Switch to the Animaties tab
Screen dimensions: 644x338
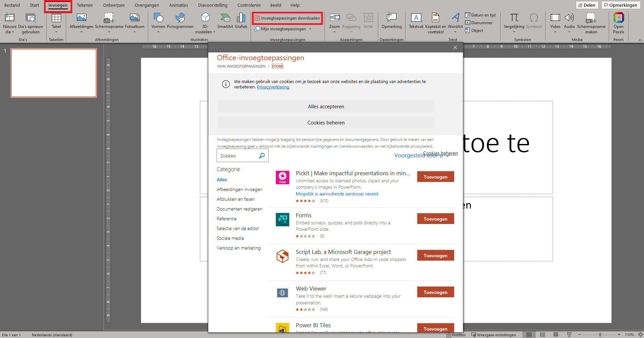point(179,5)
